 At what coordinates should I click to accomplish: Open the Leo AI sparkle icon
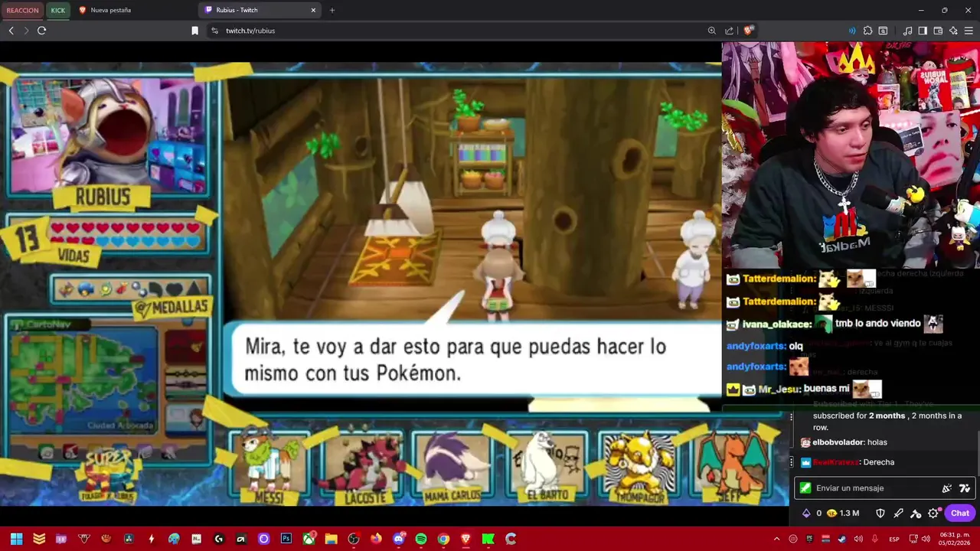coord(953,31)
